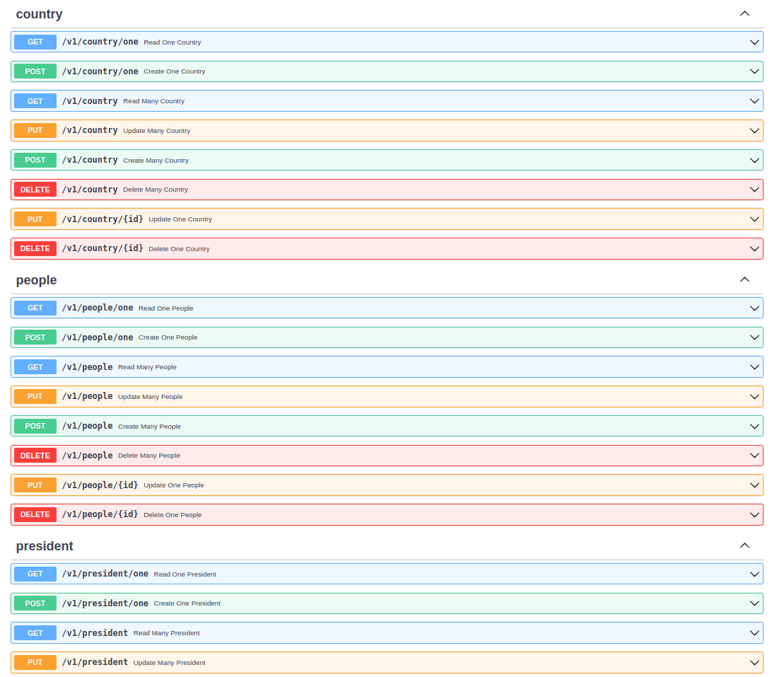The width and height of the screenshot is (784, 677).
Task: Expand the Read Many President endpoint arrow
Action: click(754, 633)
